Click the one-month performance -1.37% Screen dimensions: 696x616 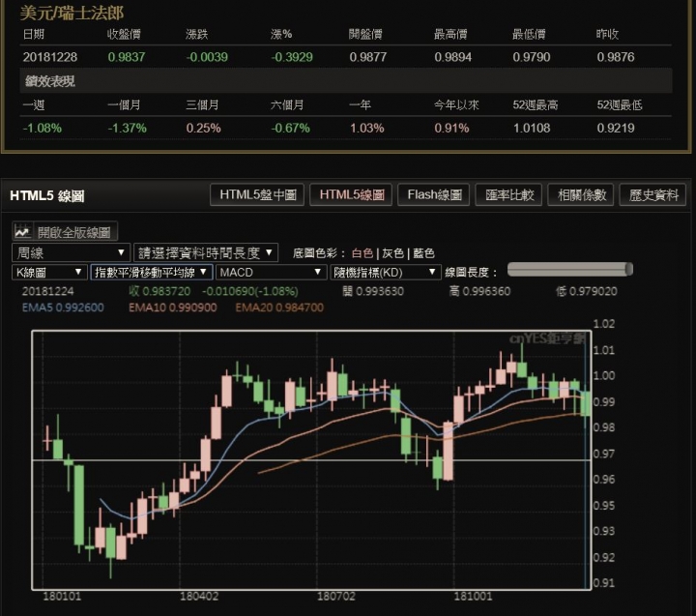(x=127, y=128)
